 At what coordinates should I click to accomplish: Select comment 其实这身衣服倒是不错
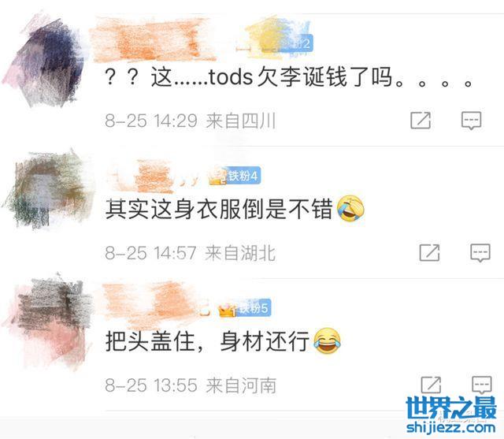[x=235, y=209]
